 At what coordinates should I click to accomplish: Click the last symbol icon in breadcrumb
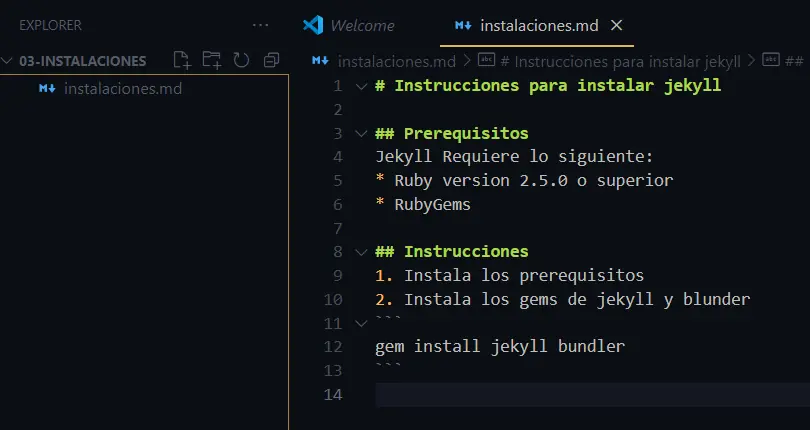click(x=771, y=60)
